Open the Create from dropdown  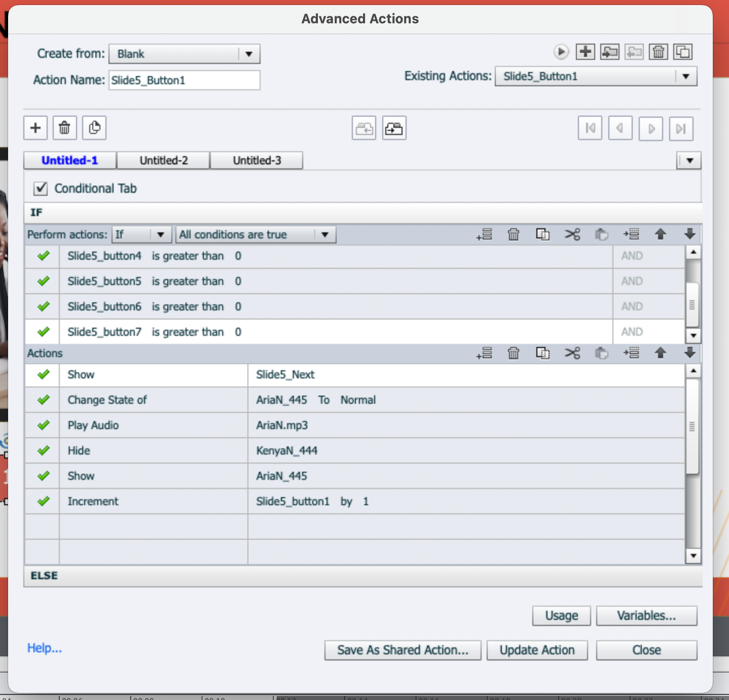[248, 54]
